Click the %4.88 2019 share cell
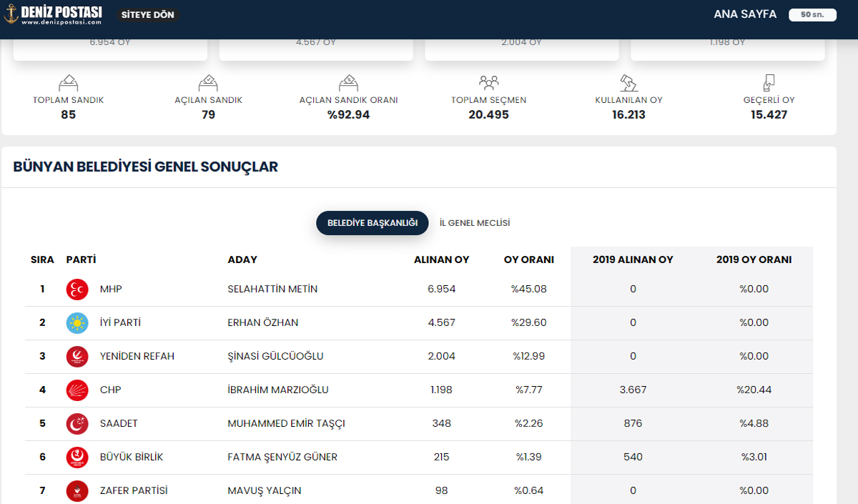This screenshot has width=858, height=504. coord(754,423)
